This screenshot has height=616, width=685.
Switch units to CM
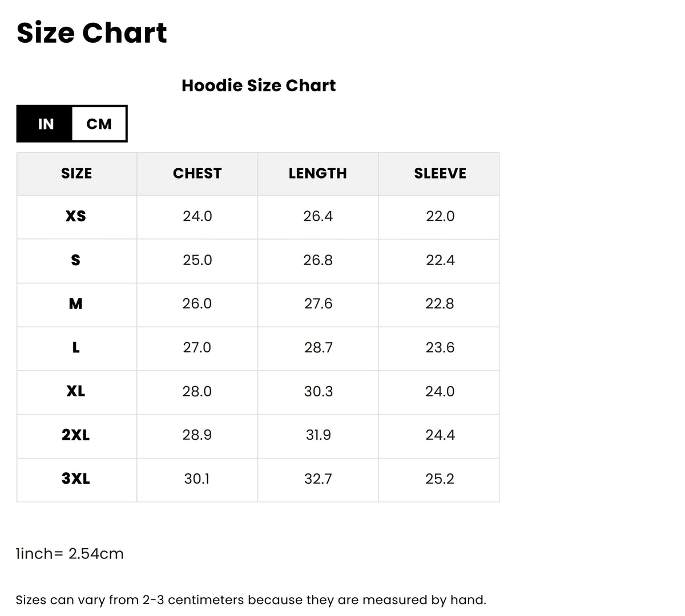click(x=99, y=124)
